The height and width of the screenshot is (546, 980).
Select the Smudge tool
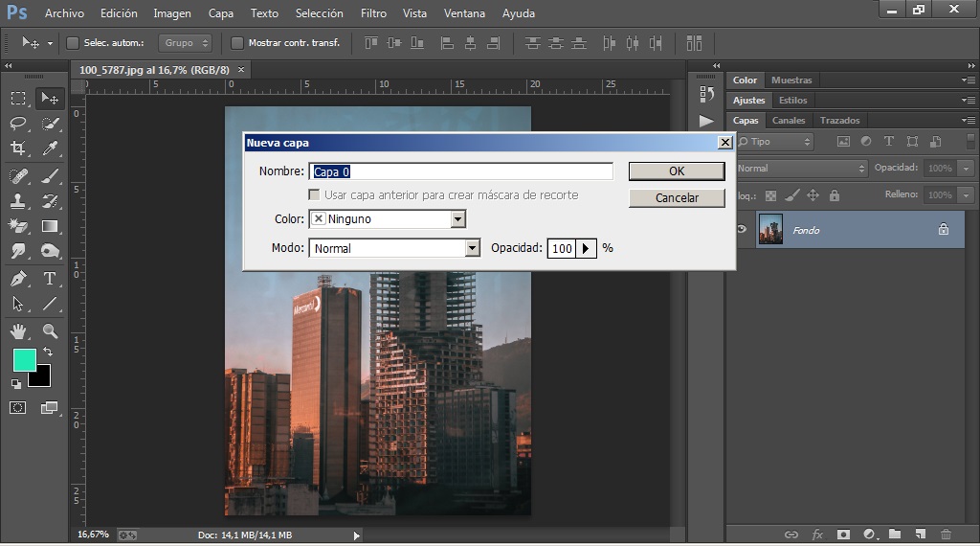[x=18, y=251]
